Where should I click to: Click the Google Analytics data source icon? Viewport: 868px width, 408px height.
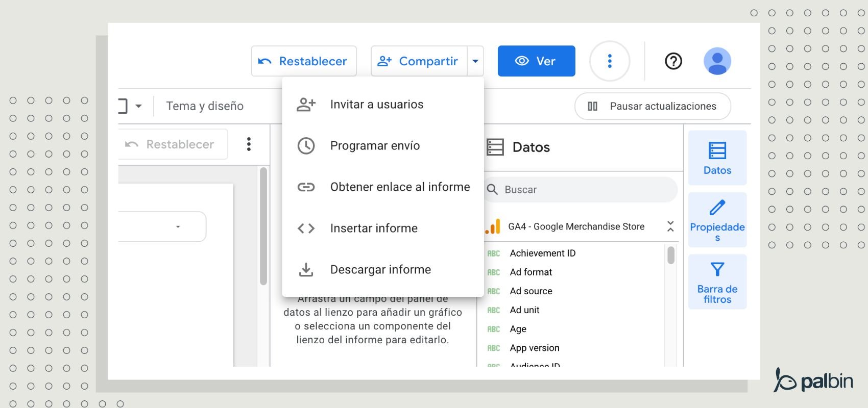[493, 226]
